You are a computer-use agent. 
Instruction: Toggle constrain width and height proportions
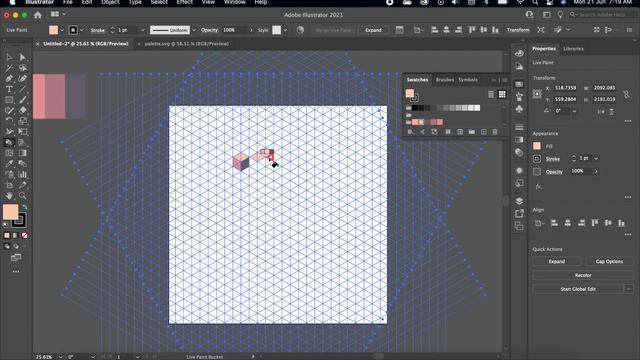pyautogui.click(x=627, y=94)
